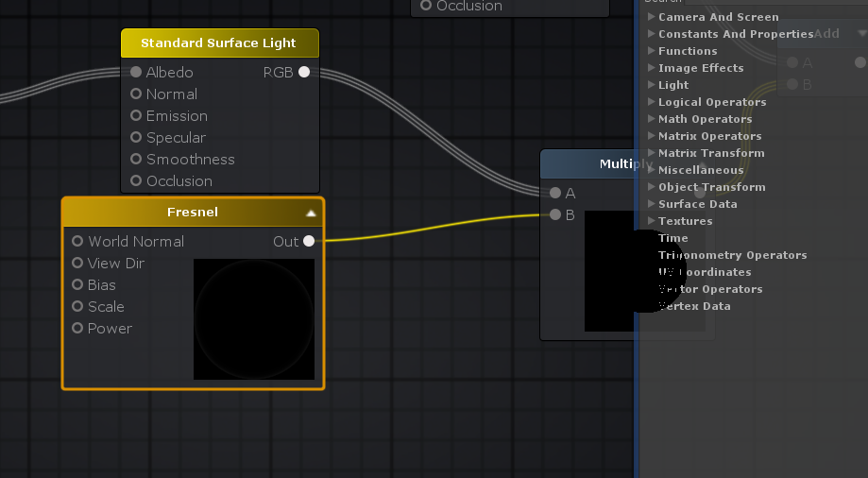Click the World Normal port on Fresnel node
The image size is (868, 478).
coord(77,241)
